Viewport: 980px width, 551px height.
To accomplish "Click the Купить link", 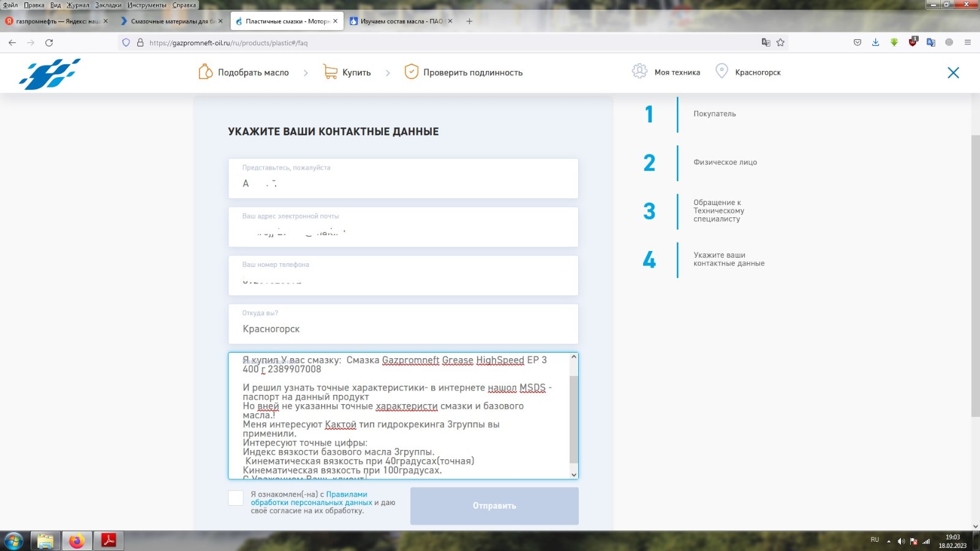I will (356, 72).
